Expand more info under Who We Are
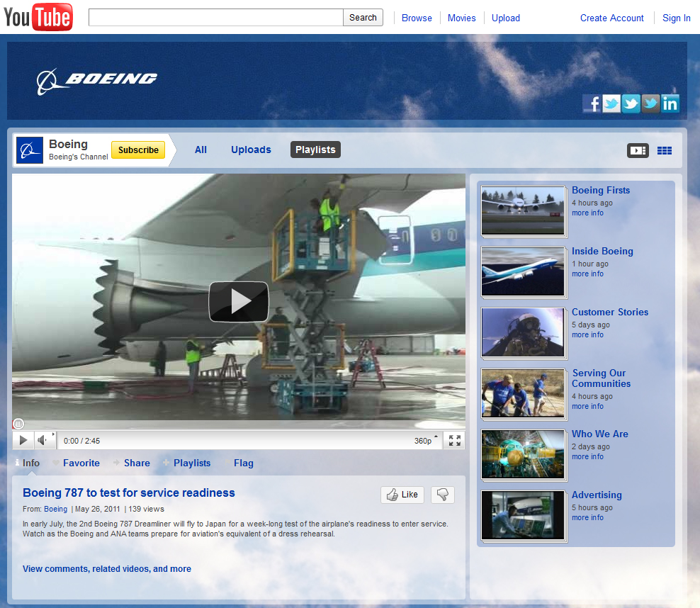Screen dimensions: 700x608 (x=587, y=456)
